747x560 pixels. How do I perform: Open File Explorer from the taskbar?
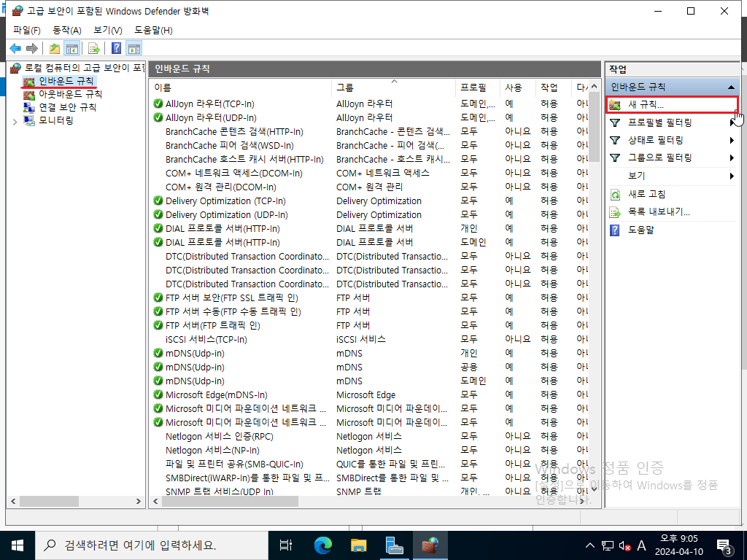pyautogui.click(x=358, y=545)
